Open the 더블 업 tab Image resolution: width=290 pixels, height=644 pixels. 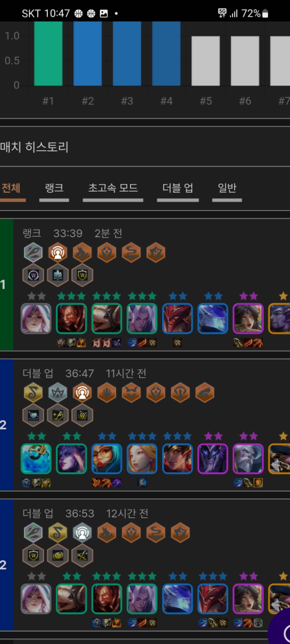click(178, 191)
